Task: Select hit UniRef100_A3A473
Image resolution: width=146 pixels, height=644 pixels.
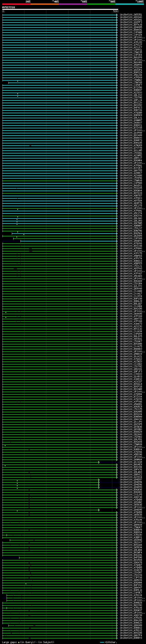Action: 131,324
